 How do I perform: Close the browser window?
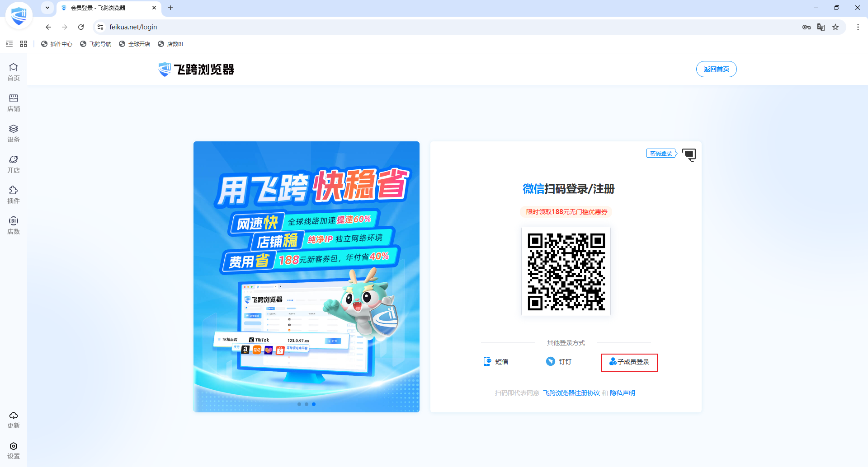pos(858,8)
